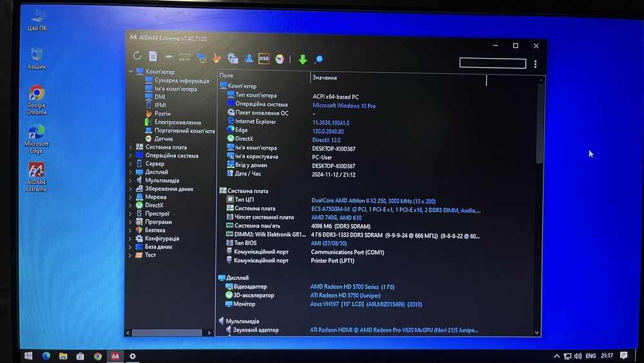This screenshot has height=363, width=644.
Task: Open the Кошик recycle bin icon
Action: click(x=37, y=59)
